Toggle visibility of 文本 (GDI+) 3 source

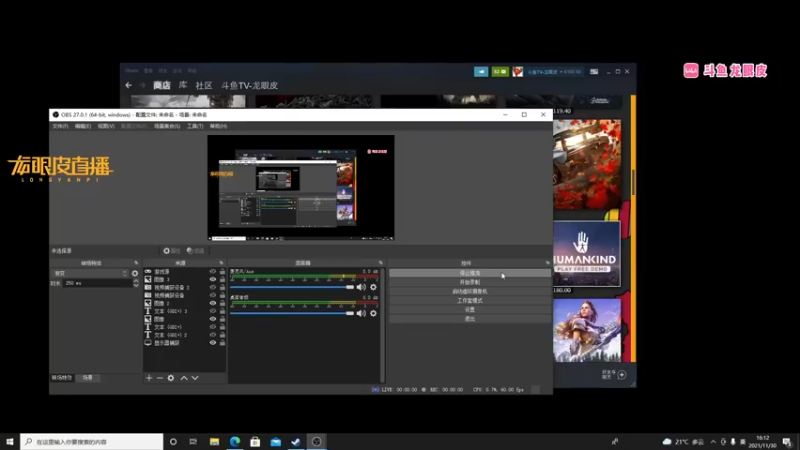(213, 311)
